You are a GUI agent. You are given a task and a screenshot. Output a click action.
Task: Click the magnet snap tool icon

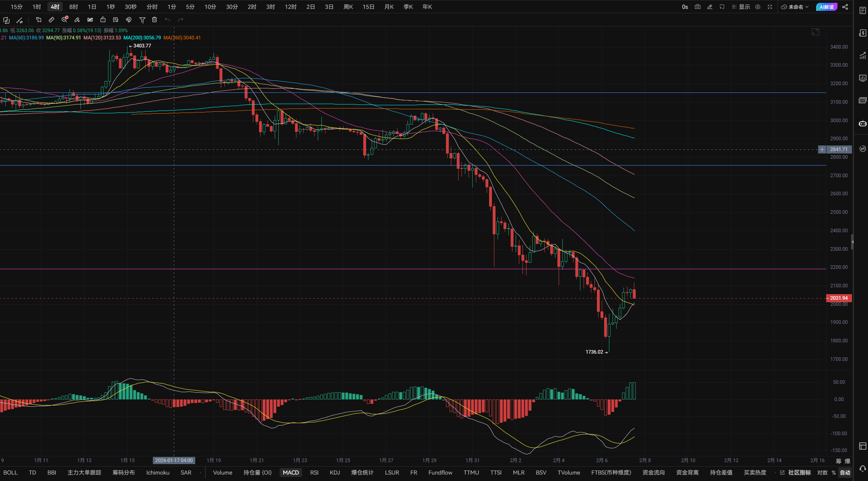129,20
